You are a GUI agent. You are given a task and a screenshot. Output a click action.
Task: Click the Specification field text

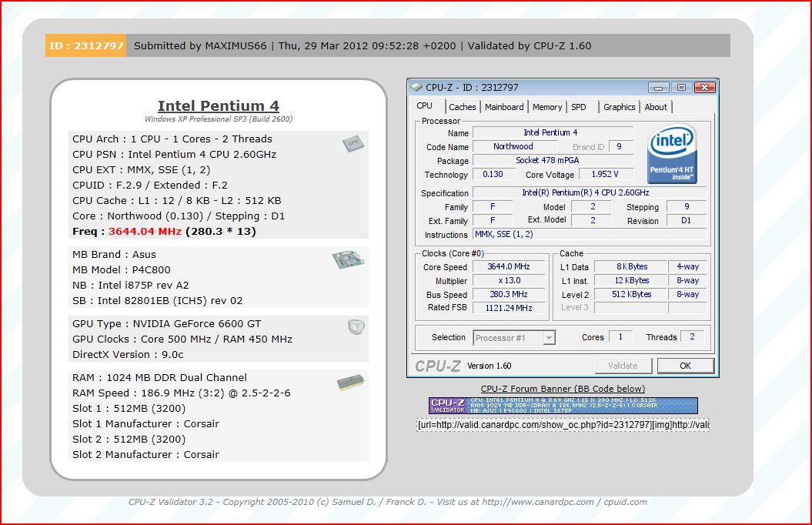(x=590, y=192)
